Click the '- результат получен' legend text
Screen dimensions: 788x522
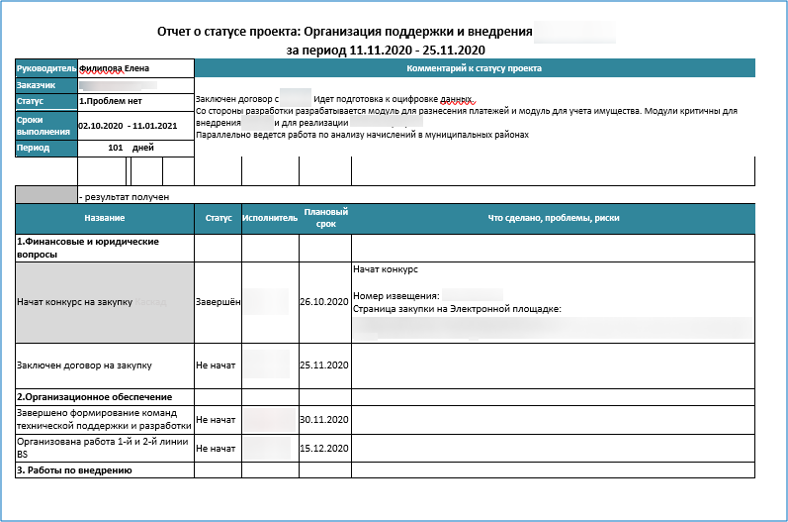[124, 197]
